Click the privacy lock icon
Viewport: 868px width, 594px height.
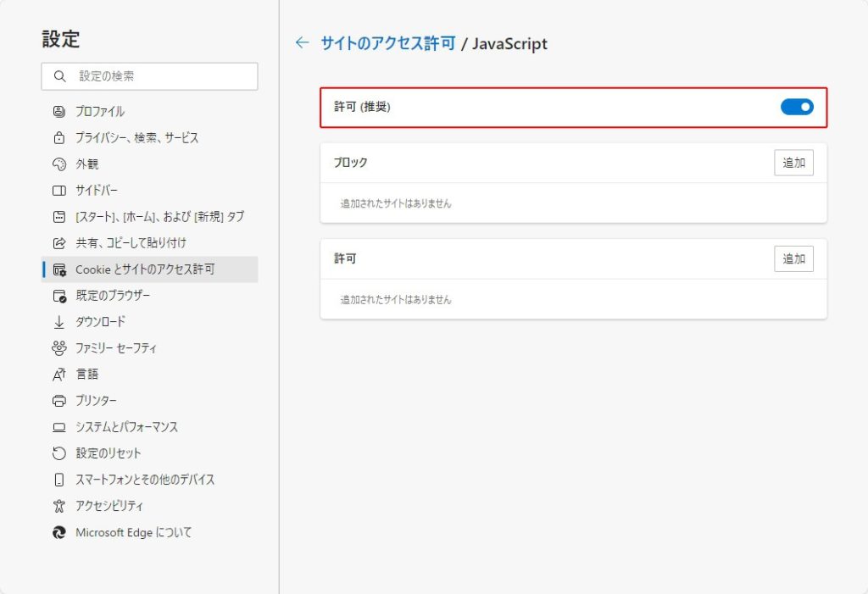coord(58,137)
